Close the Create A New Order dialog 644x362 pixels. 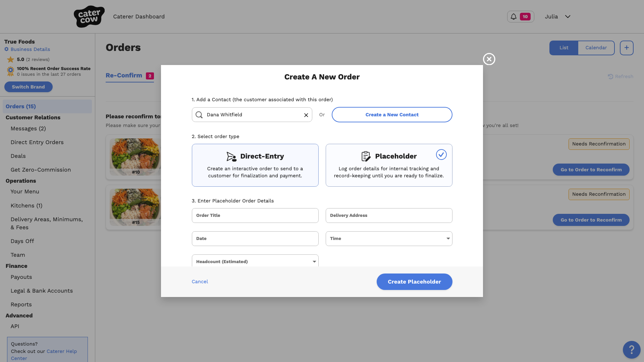[489, 59]
